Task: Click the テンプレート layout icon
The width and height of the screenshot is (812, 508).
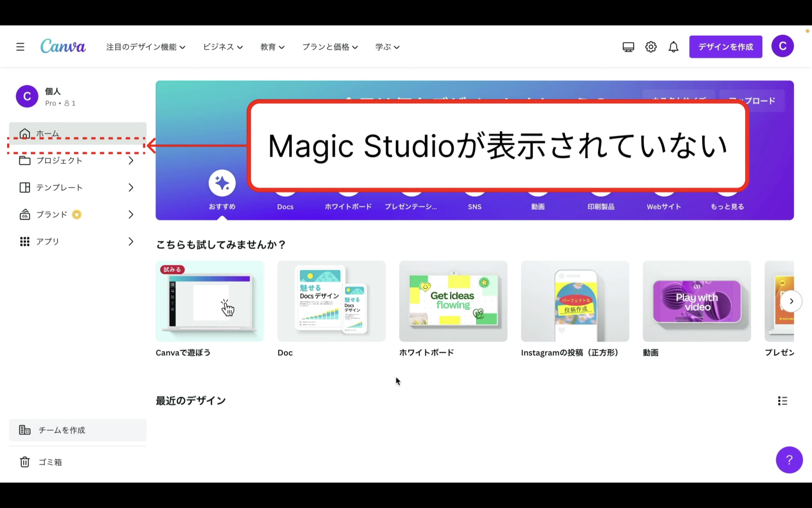Action: click(x=25, y=187)
